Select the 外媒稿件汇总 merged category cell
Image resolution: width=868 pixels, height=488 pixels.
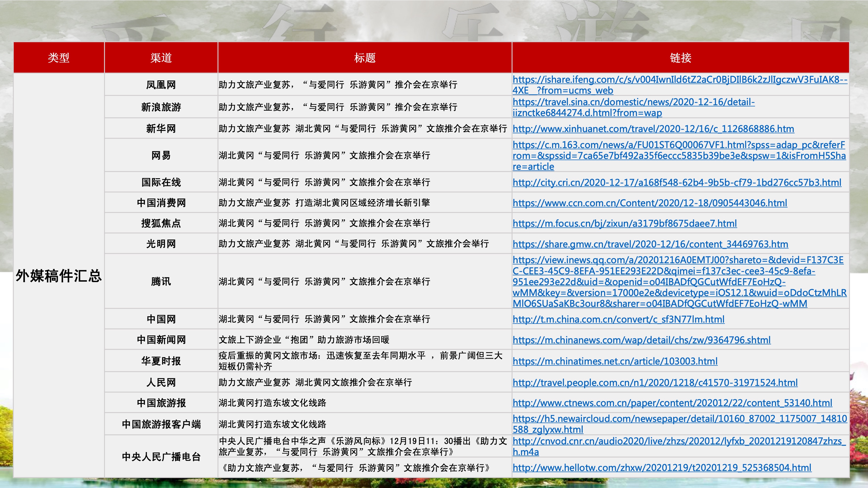(59, 276)
